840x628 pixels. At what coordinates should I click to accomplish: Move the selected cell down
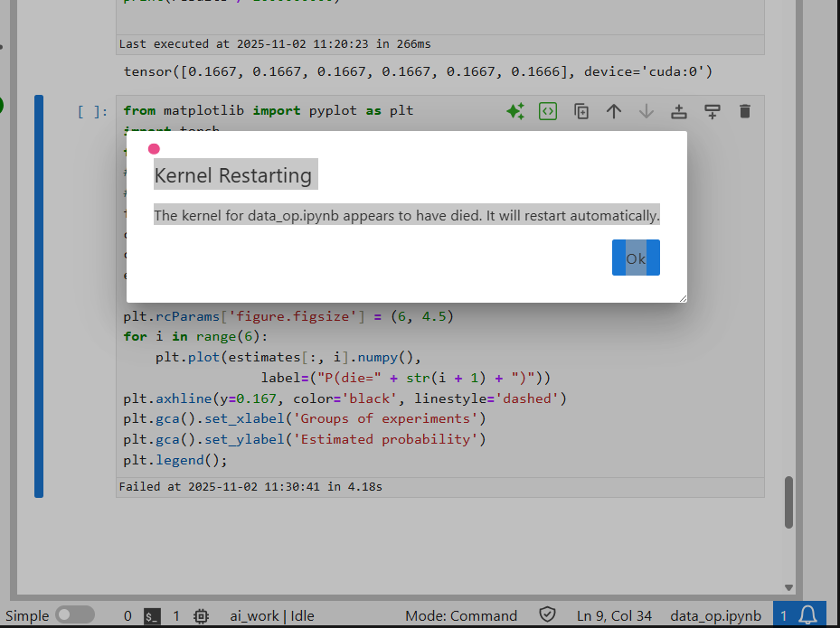pos(646,110)
